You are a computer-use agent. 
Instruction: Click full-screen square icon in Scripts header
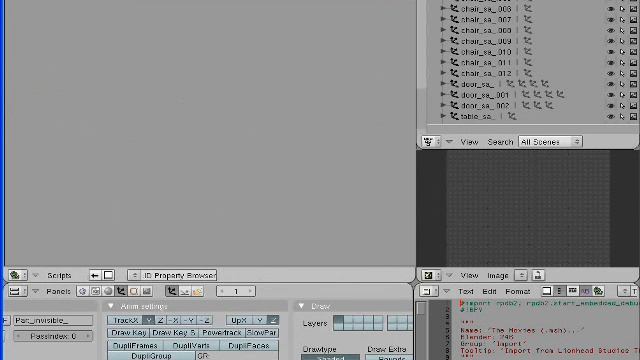[108, 276]
